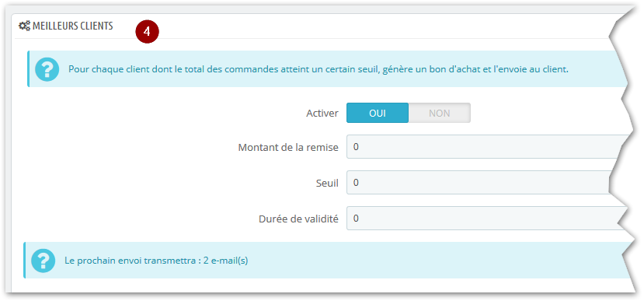
Task: Click the "Le prochain envoi transmettra" text
Action: (x=132, y=261)
